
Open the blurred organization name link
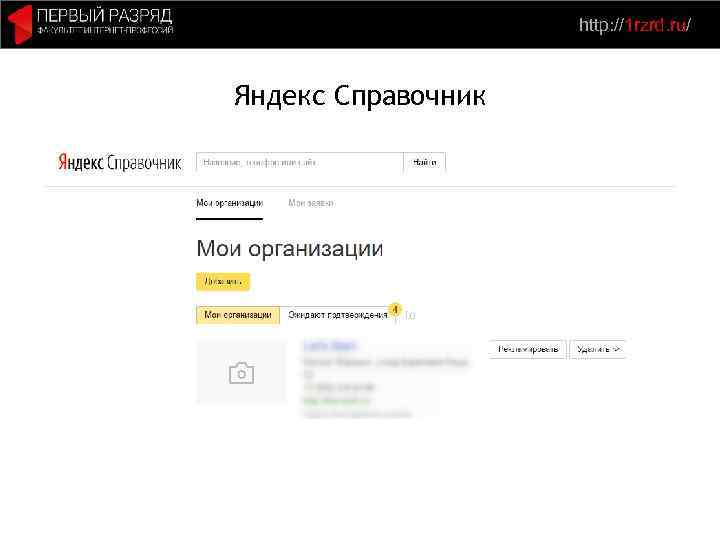[x=330, y=345]
